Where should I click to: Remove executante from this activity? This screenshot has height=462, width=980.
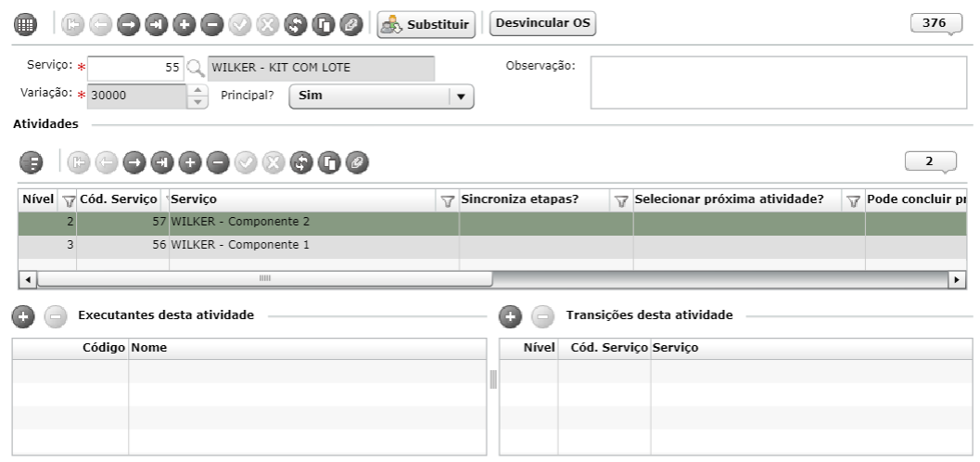tap(55, 317)
